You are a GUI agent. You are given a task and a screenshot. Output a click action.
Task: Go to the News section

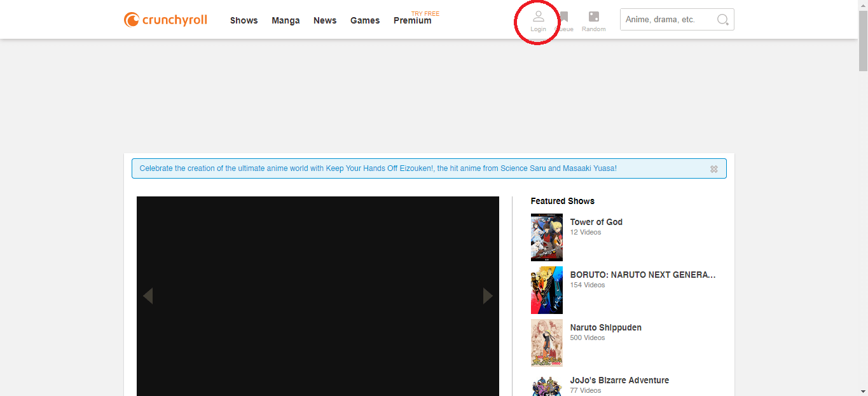[x=325, y=20]
